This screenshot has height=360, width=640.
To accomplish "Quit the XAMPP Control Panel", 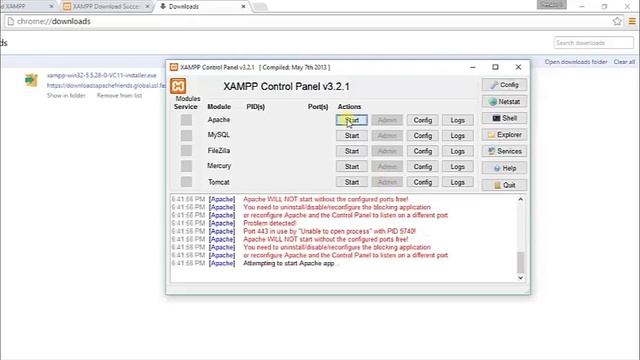I will [504, 185].
